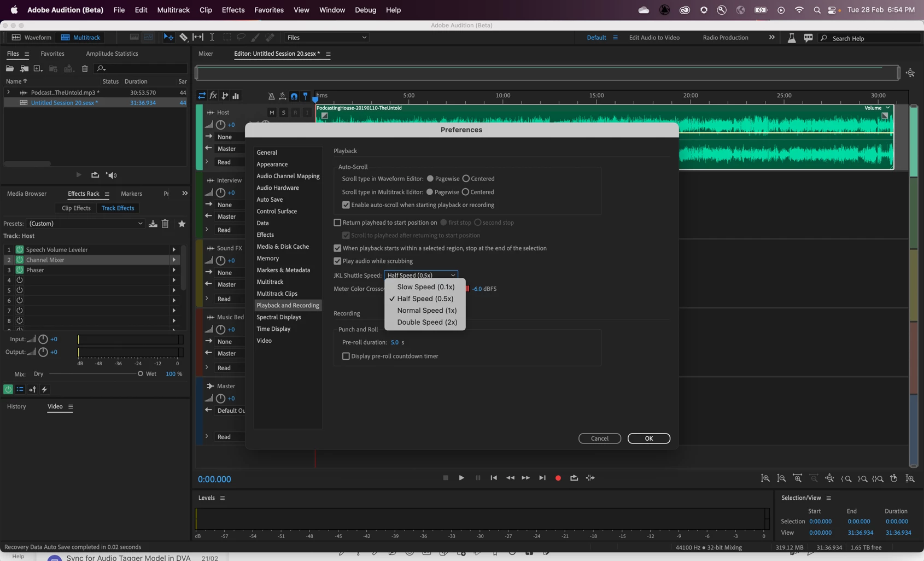
Task: Click the trash icon in the Files panel
Action: click(85, 68)
